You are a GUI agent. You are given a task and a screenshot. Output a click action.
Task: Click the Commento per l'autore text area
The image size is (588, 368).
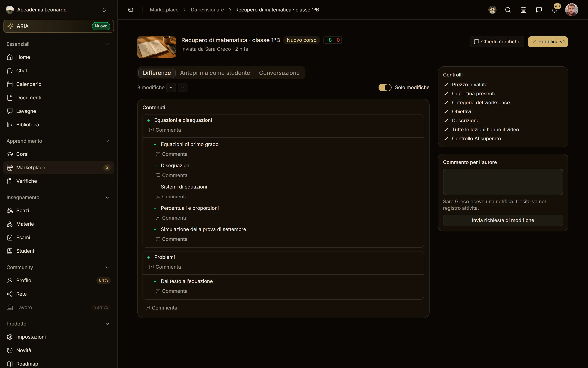pyautogui.click(x=503, y=182)
